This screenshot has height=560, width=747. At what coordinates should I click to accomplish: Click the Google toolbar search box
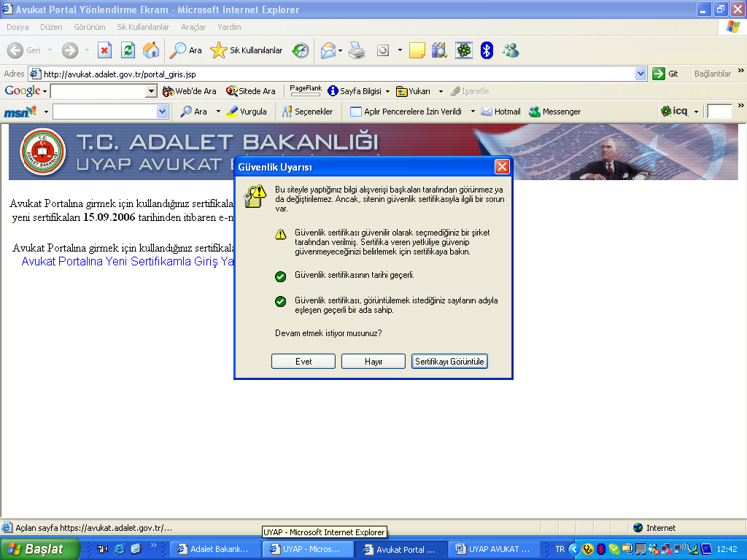[98, 91]
